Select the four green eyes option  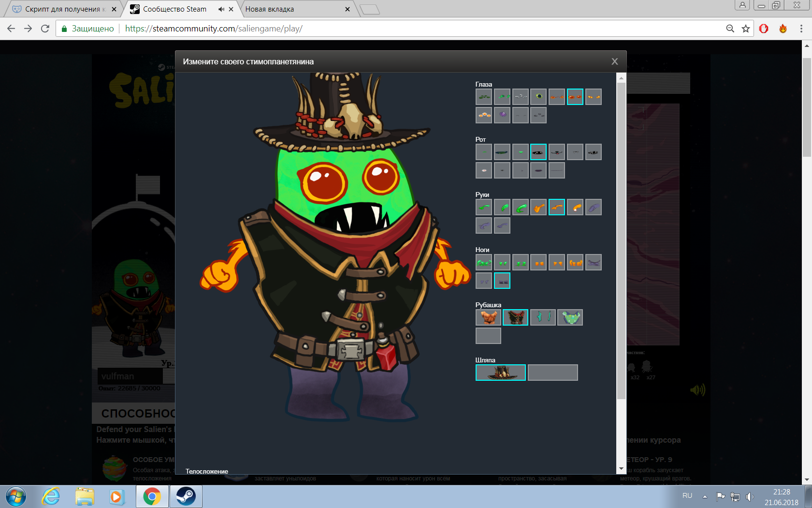484,97
